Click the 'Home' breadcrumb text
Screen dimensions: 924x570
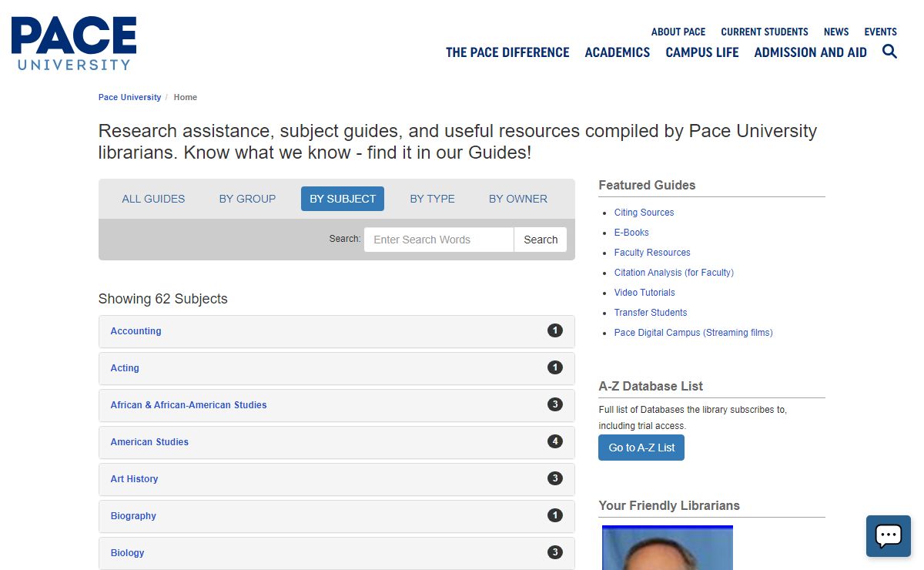(186, 97)
